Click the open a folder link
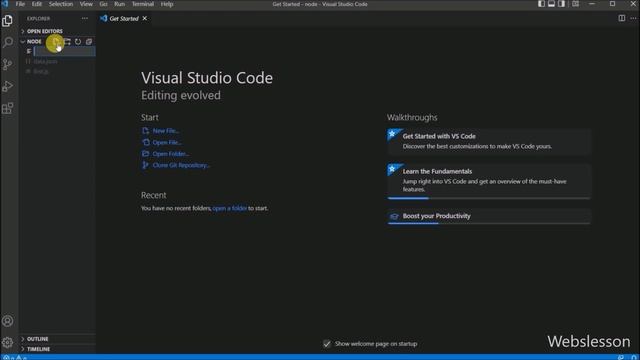Image resolution: width=640 pixels, height=360 pixels. coord(229,208)
